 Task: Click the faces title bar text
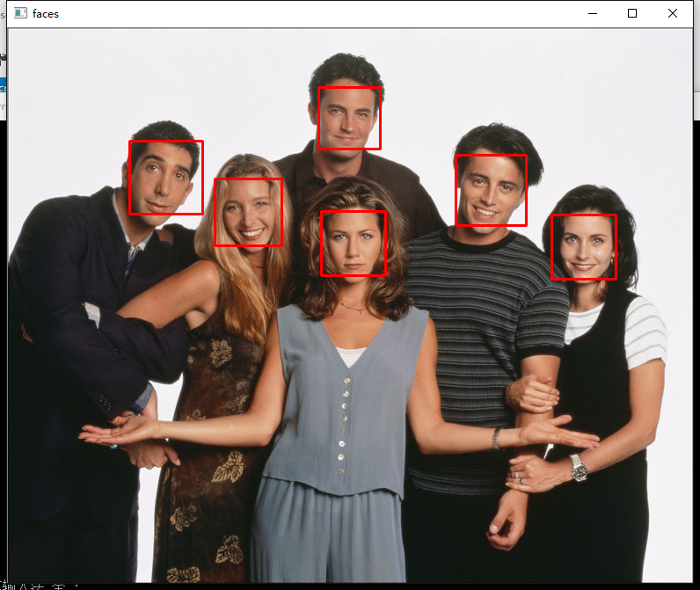click(46, 14)
